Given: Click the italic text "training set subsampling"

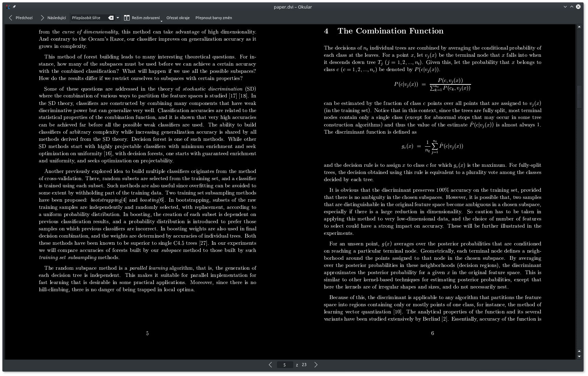Looking at the screenshot, I should [x=67, y=257].
